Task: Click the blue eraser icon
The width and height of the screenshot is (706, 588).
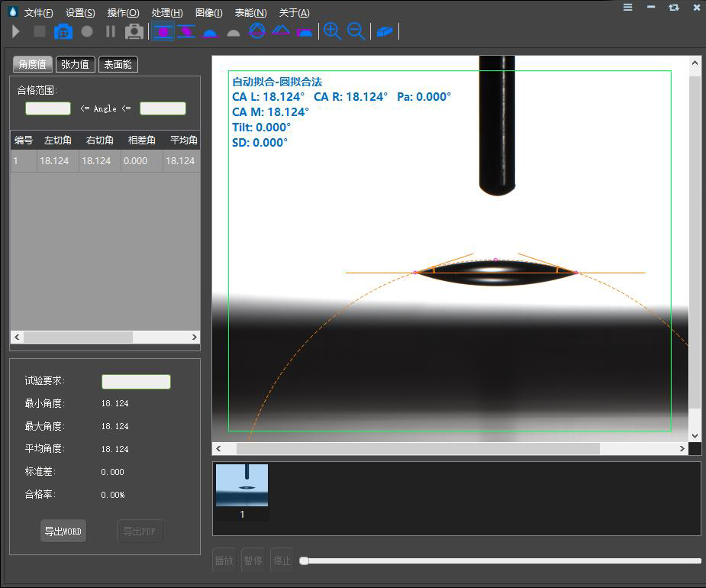Action: pos(385,31)
